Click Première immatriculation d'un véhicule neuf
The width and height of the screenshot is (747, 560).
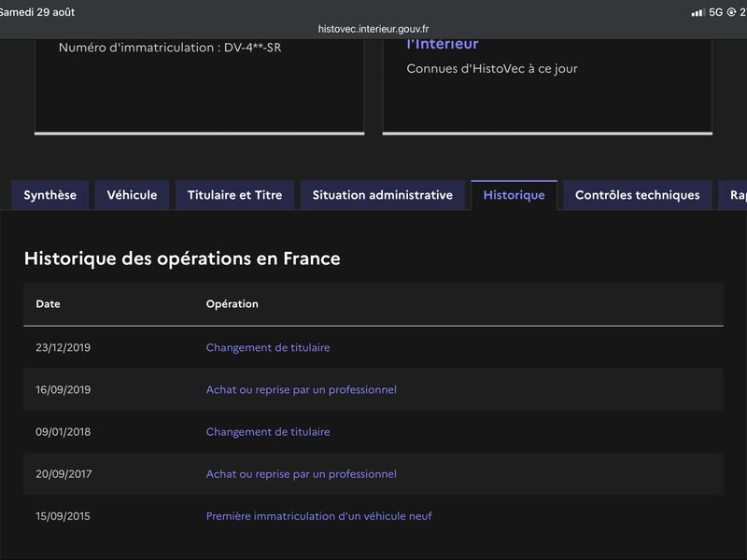[x=319, y=516]
